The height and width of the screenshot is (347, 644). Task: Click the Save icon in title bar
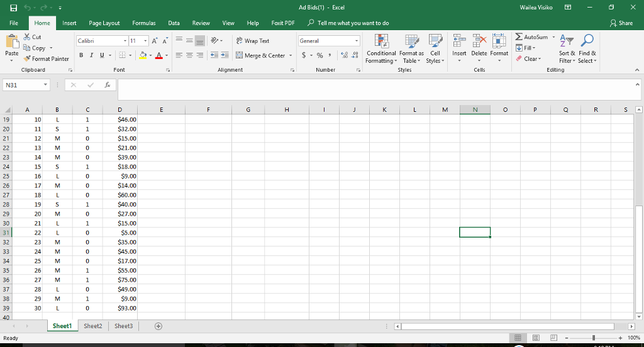[8, 8]
